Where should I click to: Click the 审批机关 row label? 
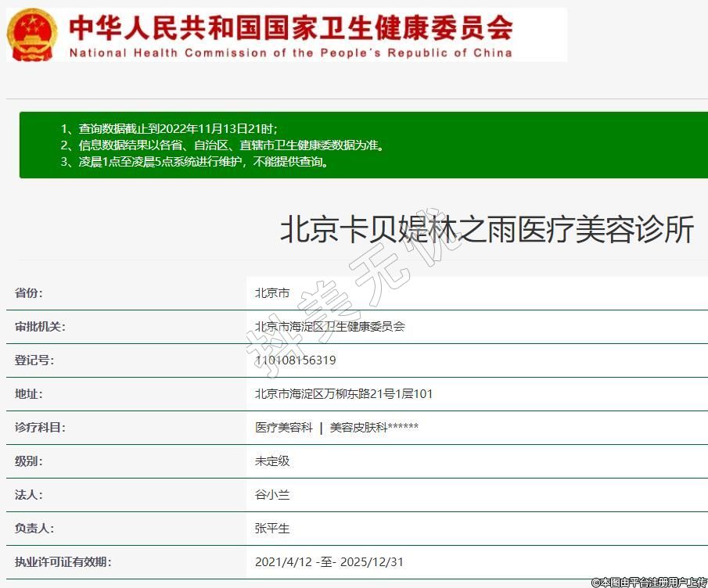coord(40,327)
